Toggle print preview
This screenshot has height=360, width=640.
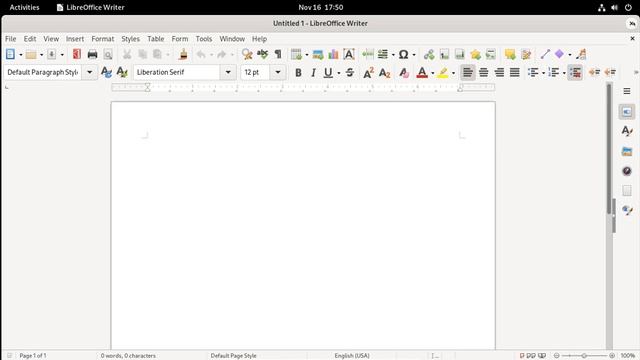108,54
